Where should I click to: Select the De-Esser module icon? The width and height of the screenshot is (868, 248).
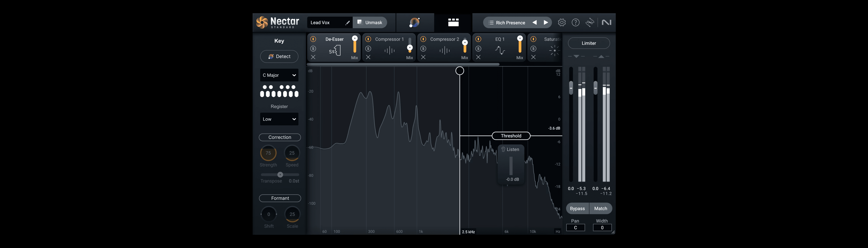pos(335,51)
